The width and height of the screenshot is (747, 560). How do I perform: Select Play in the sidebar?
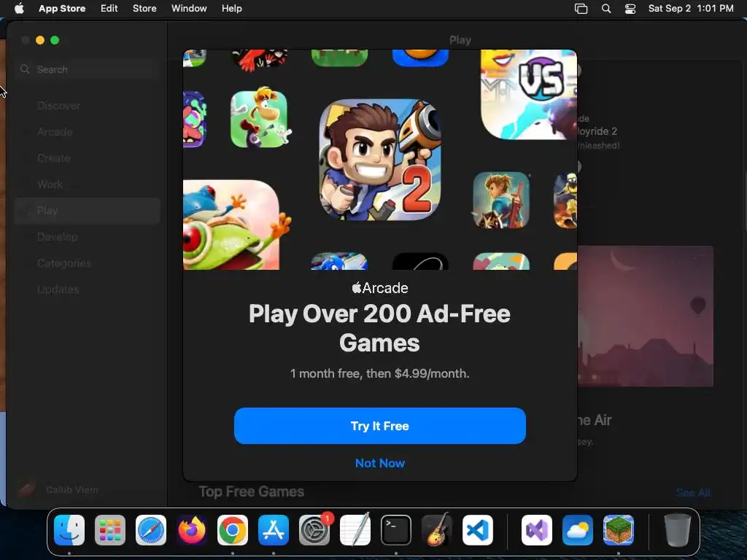click(88, 211)
